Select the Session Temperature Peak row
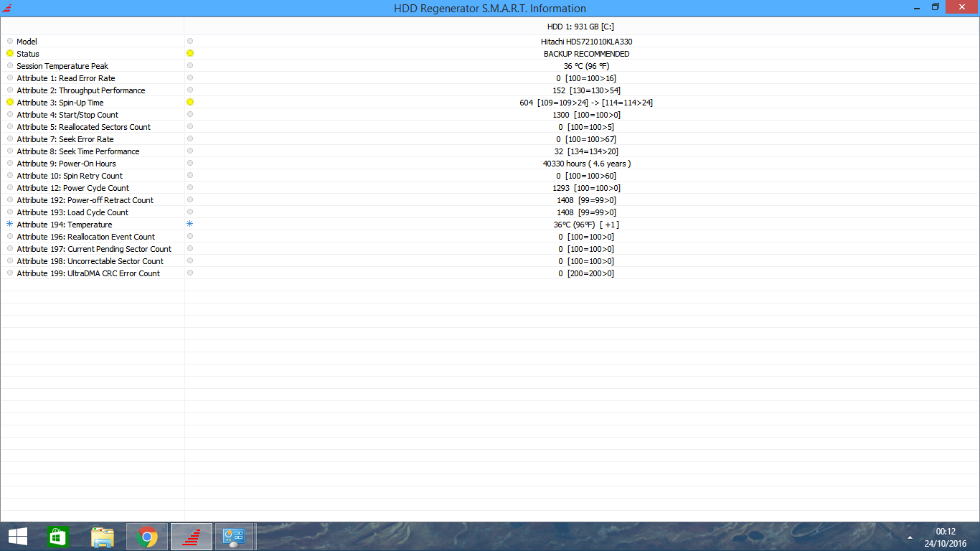This screenshot has height=551, width=980. [x=62, y=66]
